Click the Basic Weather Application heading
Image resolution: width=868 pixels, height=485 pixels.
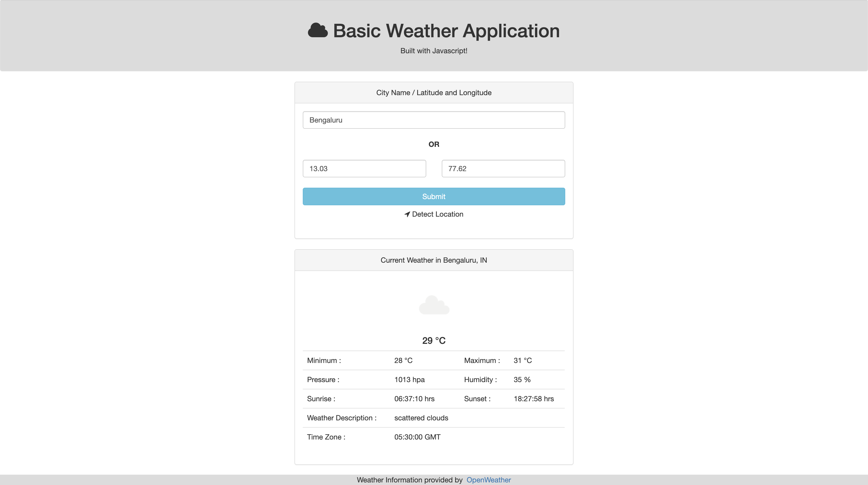point(446,31)
